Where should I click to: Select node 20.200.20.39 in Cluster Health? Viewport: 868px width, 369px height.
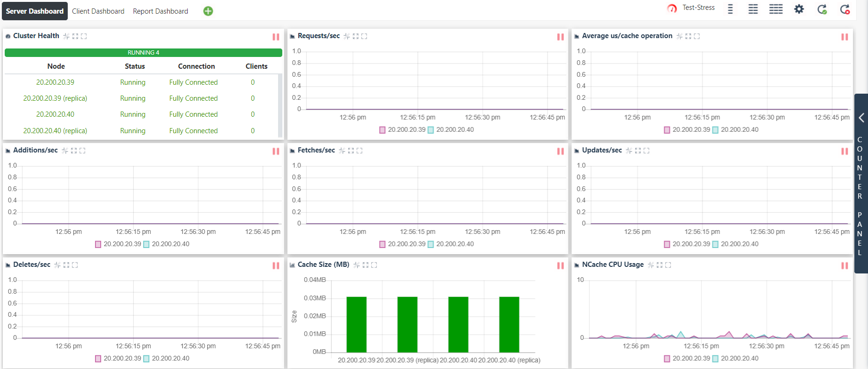[55, 82]
